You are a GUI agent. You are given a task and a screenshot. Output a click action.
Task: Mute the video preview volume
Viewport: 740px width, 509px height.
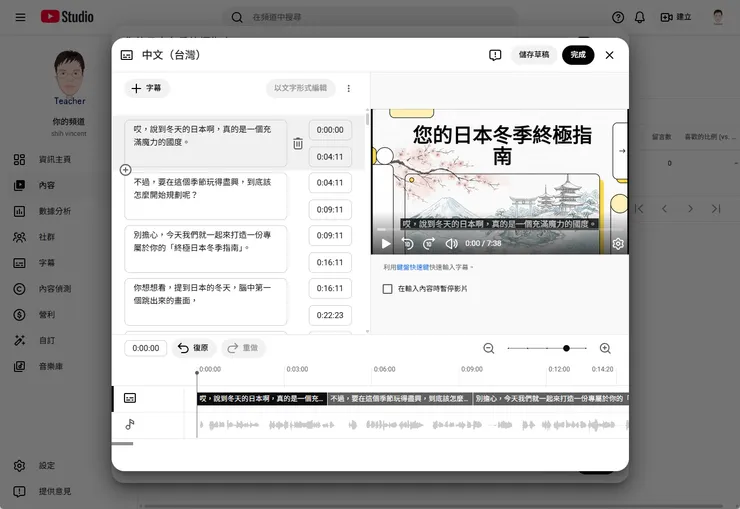pyautogui.click(x=451, y=243)
